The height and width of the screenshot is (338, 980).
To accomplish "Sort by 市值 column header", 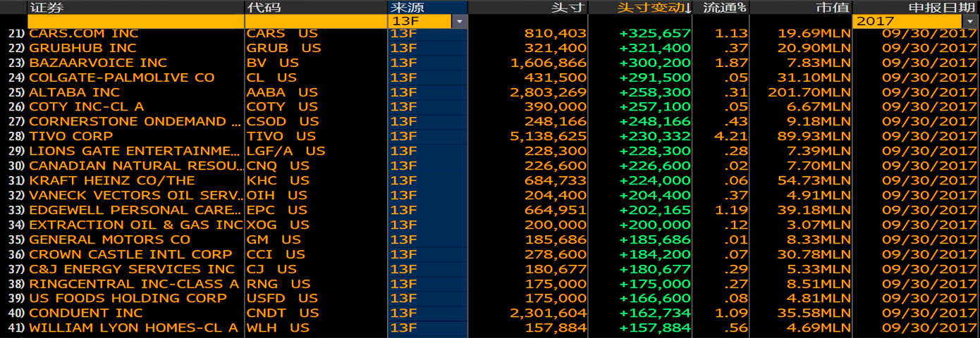I will pyautogui.click(x=833, y=8).
